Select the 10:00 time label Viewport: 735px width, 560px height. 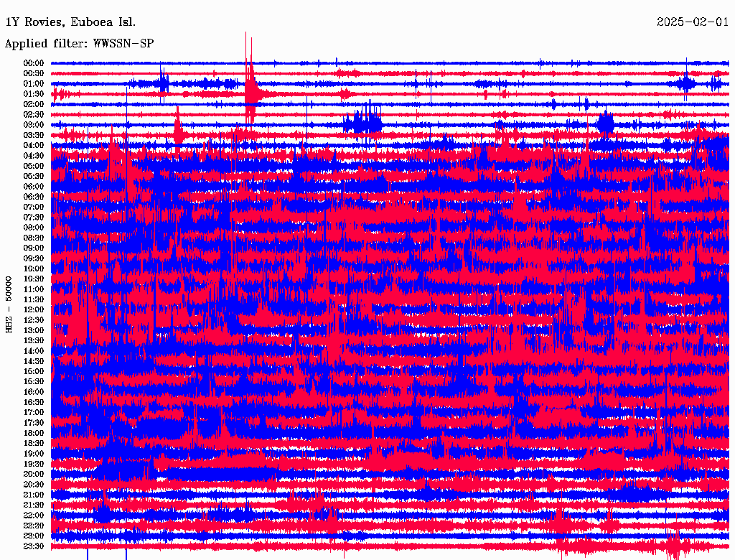[34, 269]
